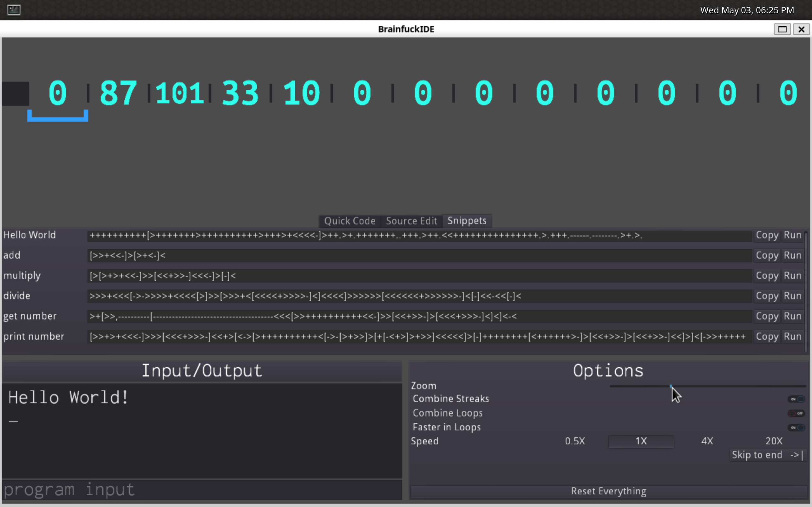Choose the 0.5X speed option

click(x=575, y=441)
